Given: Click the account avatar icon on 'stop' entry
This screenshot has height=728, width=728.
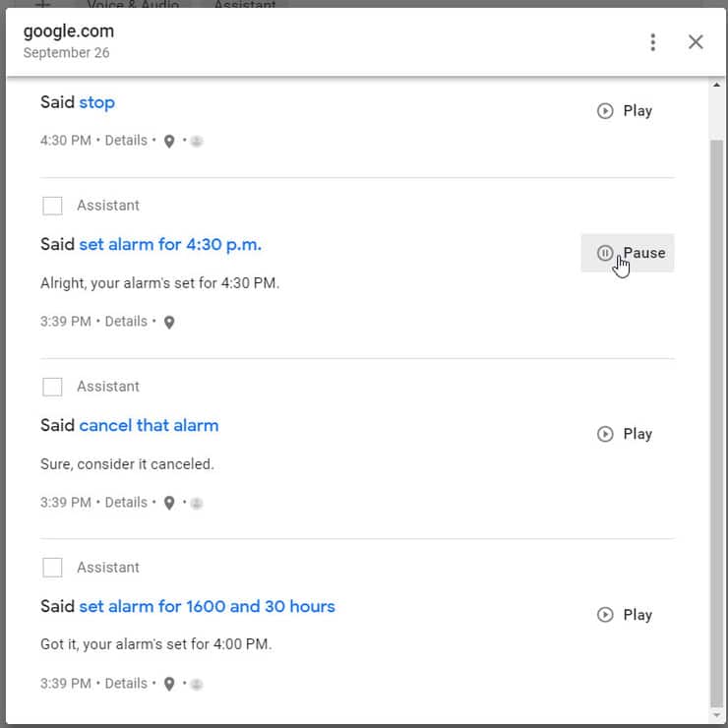Looking at the screenshot, I should [197, 142].
